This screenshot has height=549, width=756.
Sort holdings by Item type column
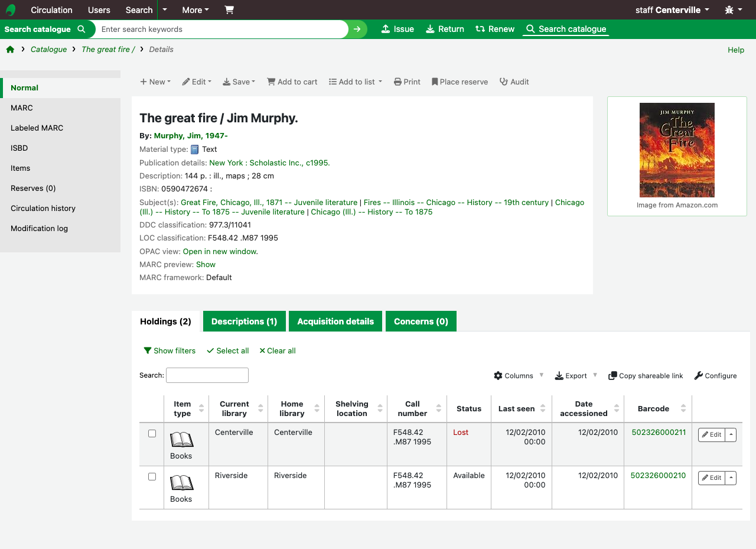[186, 409]
